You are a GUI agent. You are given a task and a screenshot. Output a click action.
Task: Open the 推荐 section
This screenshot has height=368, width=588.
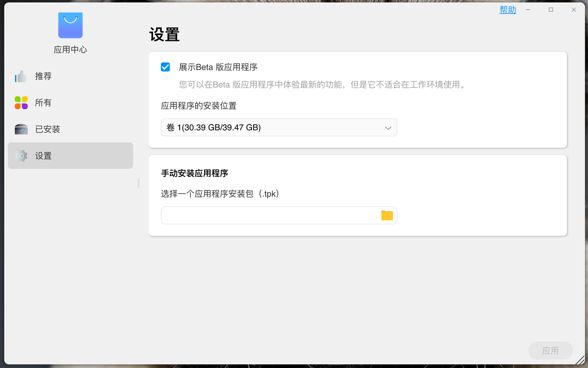(43, 76)
